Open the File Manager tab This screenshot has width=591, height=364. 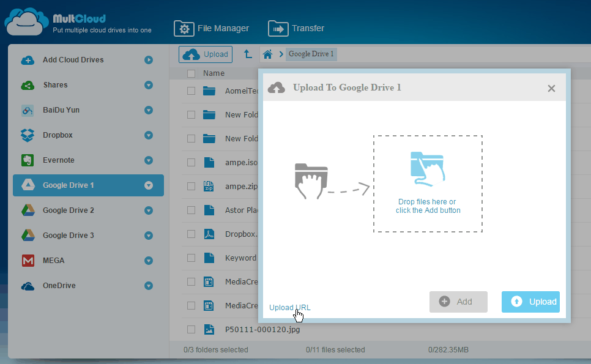pyautogui.click(x=212, y=29)
